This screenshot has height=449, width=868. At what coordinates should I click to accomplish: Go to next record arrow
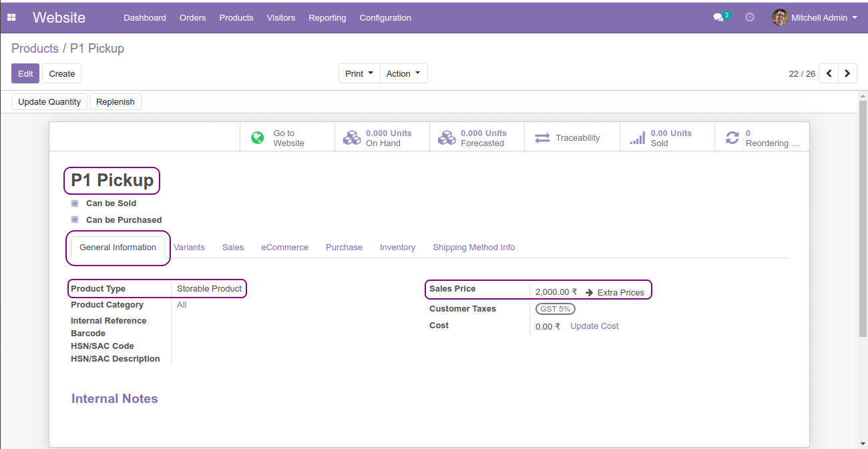(847, 73)
